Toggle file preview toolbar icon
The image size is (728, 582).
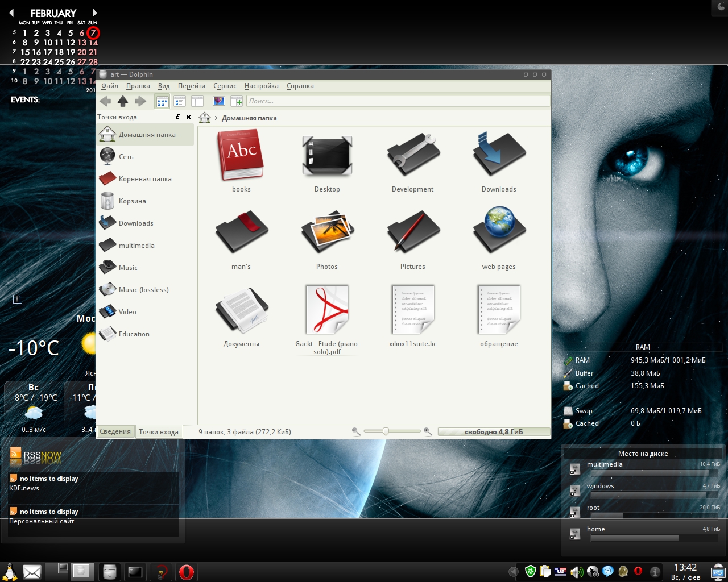click(x=218, y=102)
